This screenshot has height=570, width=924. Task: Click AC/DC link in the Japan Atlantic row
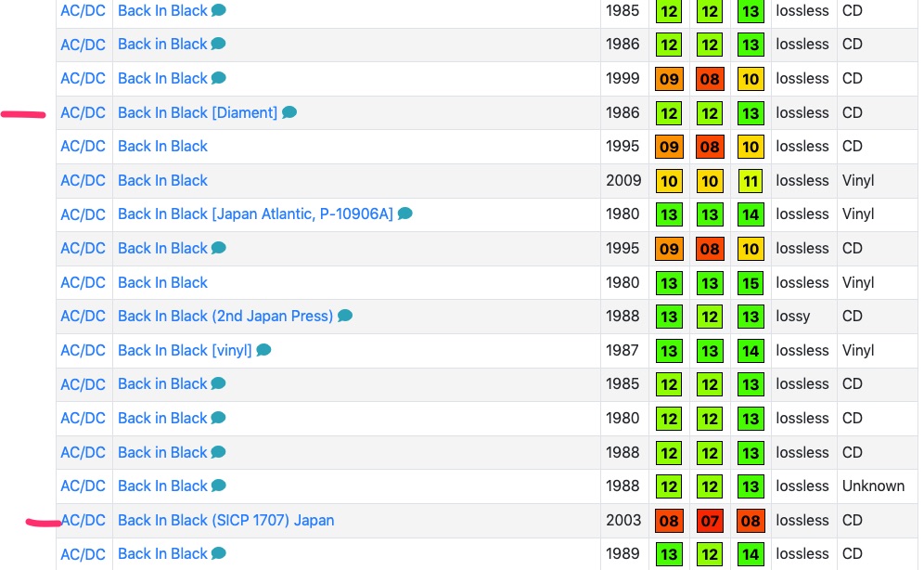pos(83,214)
